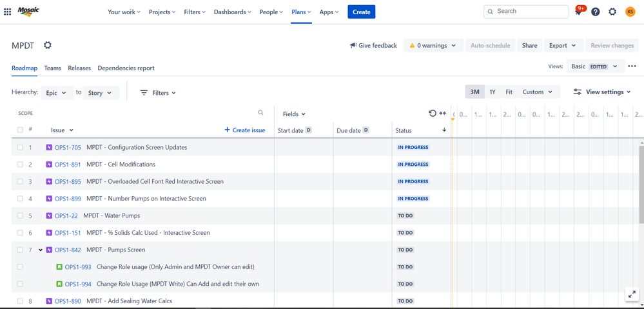
Task: Click epic icon for OPS1-22
Action: coord(49,215)
